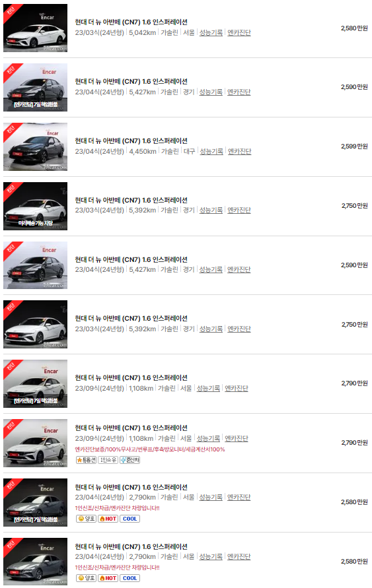The width and height of the screenshot is (372, 588).
Task: Open 엔카진단 for the 대구 4,450km car
Action: coord(239,151)
